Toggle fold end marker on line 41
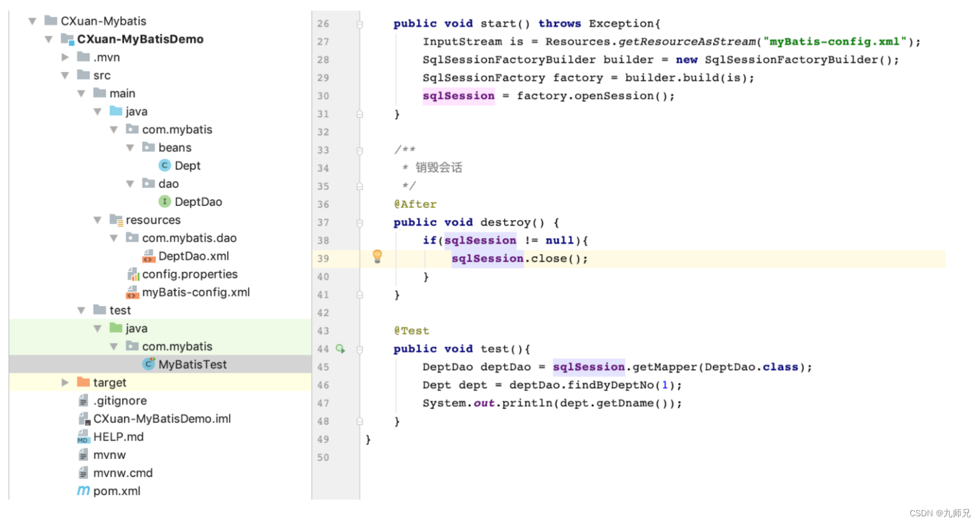 pyautogui.click(x=360, y=295)
